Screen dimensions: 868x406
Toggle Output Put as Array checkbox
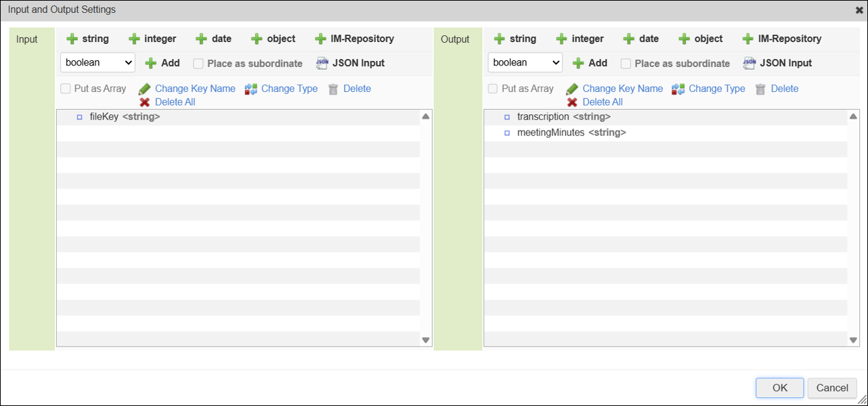click(x=493, y=89)
